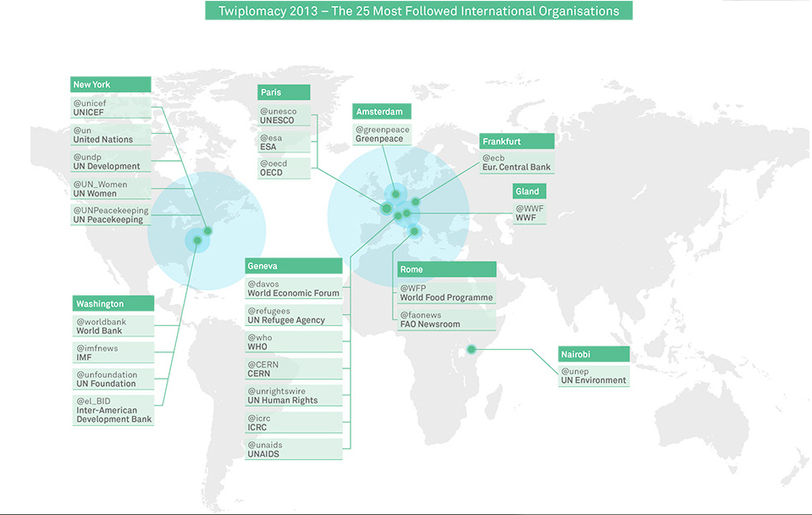Screen dimensions: 812x515
Task: Click the @ecb Eur. Central Bank label
Action: 516,163
